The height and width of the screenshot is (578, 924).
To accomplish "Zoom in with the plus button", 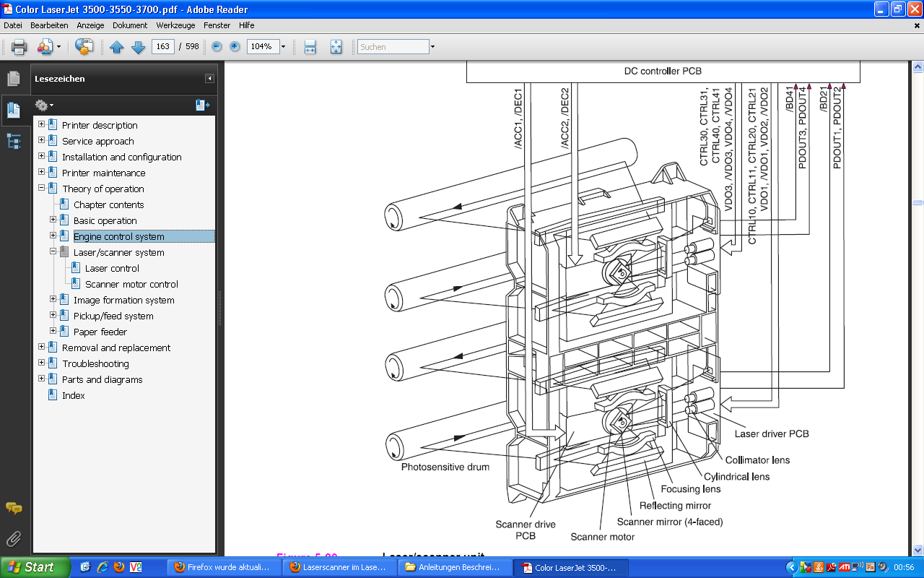I will (x=235, y=47).
